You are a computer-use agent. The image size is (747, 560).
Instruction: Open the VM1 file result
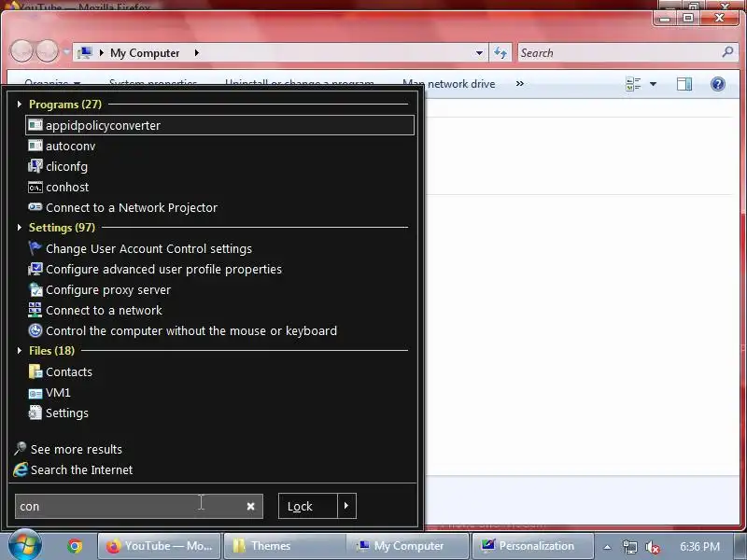[58, 392]
